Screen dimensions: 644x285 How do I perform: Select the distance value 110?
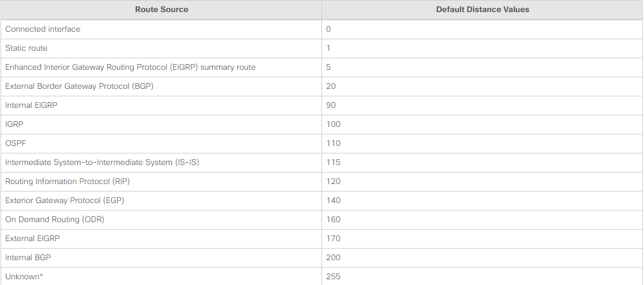click(x=334, y=143)
